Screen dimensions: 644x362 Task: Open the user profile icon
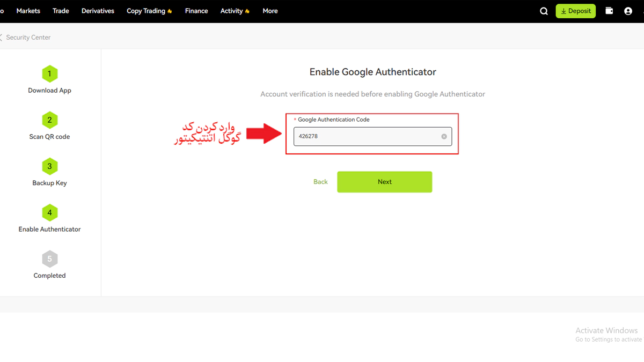[x=628, y=11]
